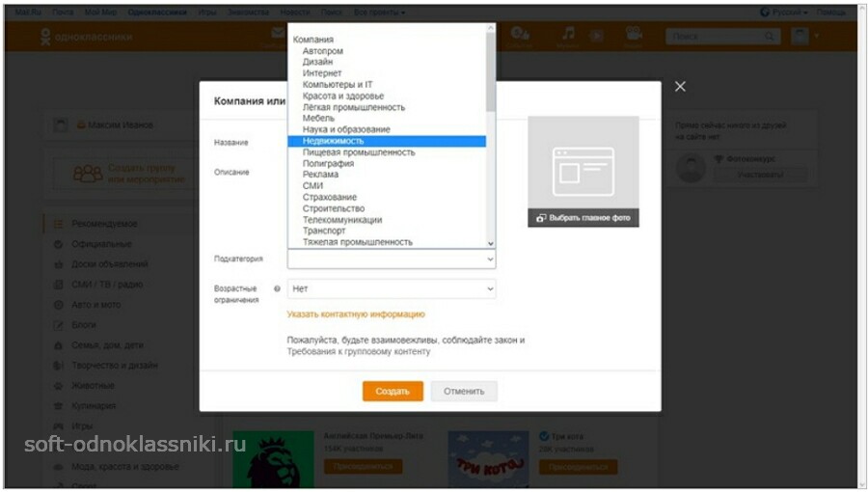Click the Odnoklassniki logo icon

coord(45,37)
